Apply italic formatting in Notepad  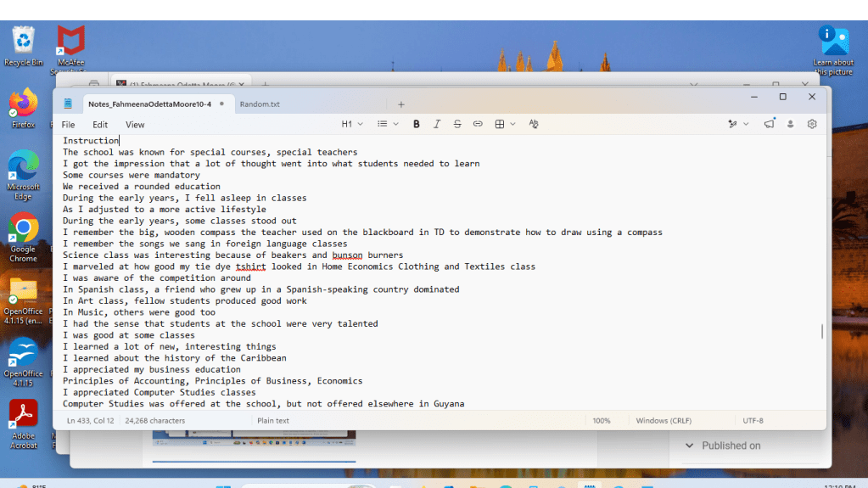437,124
